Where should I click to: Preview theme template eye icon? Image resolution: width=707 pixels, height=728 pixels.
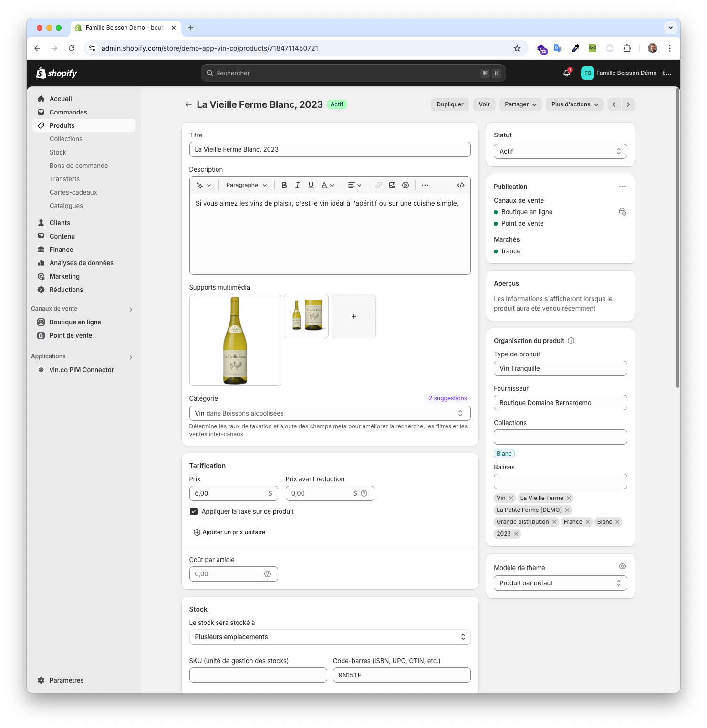coord(623,566)
